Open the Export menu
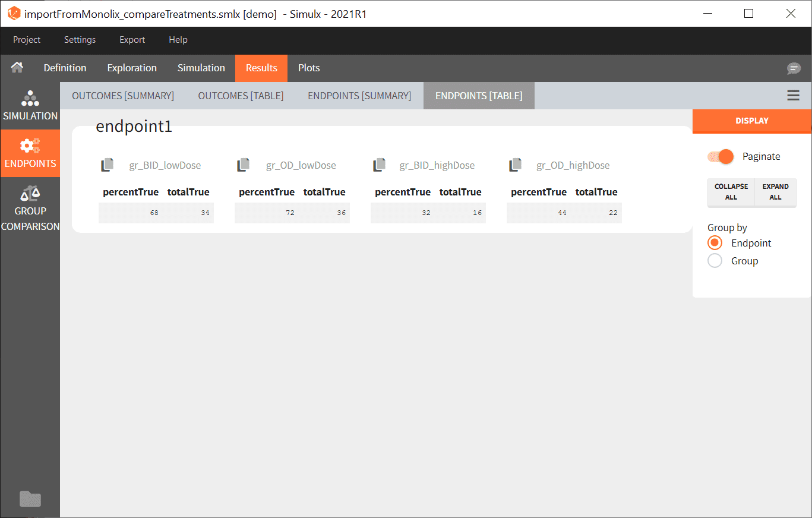 click(x=132, y=40)
